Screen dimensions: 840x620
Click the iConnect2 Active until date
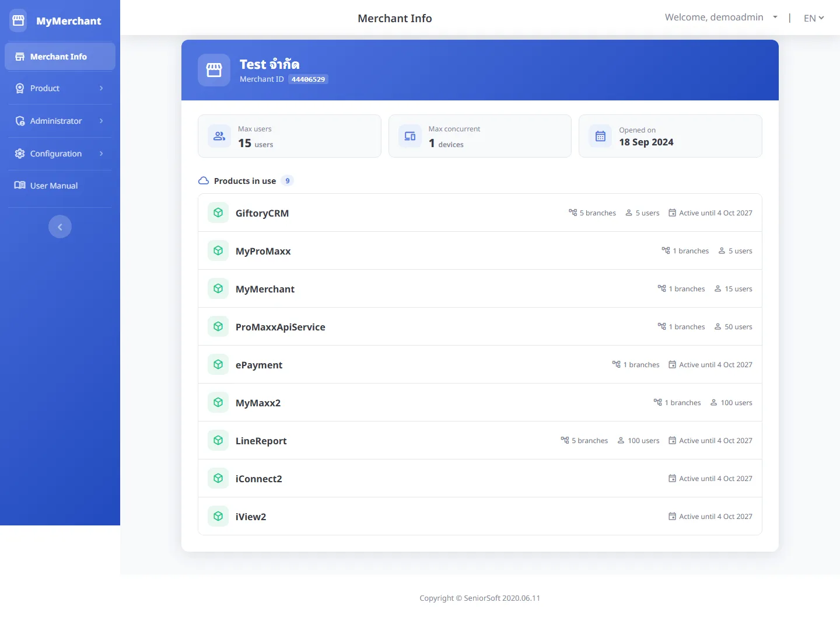(x=710, y=479)
